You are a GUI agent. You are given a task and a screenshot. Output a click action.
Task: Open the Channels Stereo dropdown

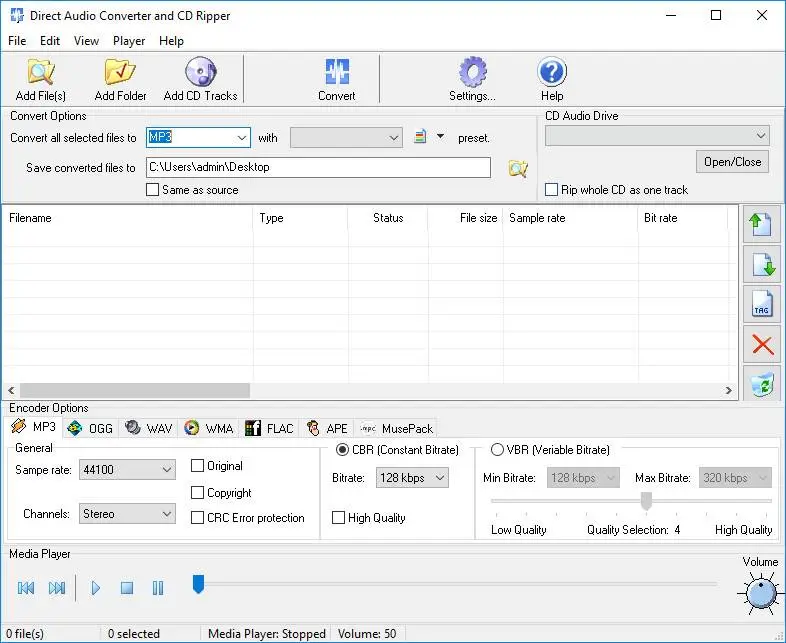[127, 514]
